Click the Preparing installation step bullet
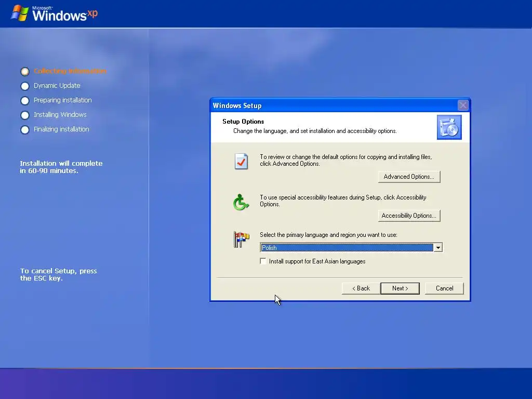Viewport: 532px width, 399px height. point(25,101)
